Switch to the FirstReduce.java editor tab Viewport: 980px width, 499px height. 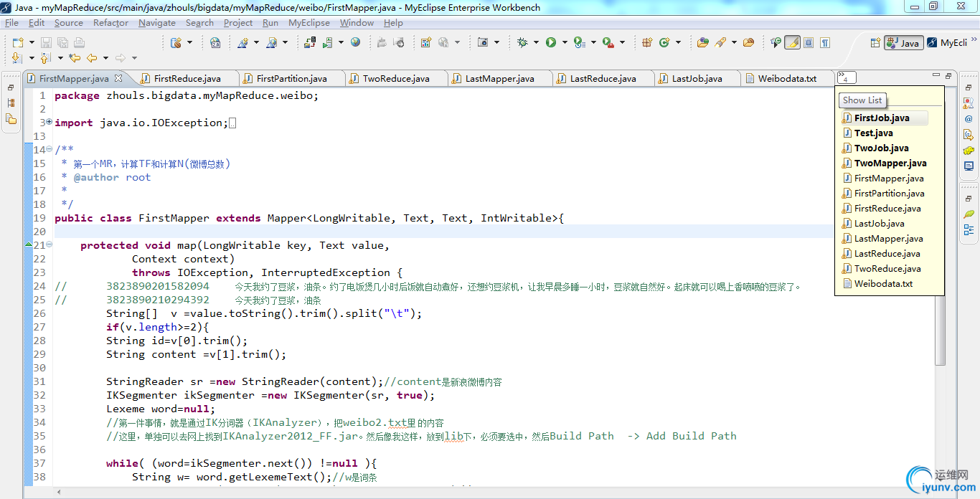[187, 79]
